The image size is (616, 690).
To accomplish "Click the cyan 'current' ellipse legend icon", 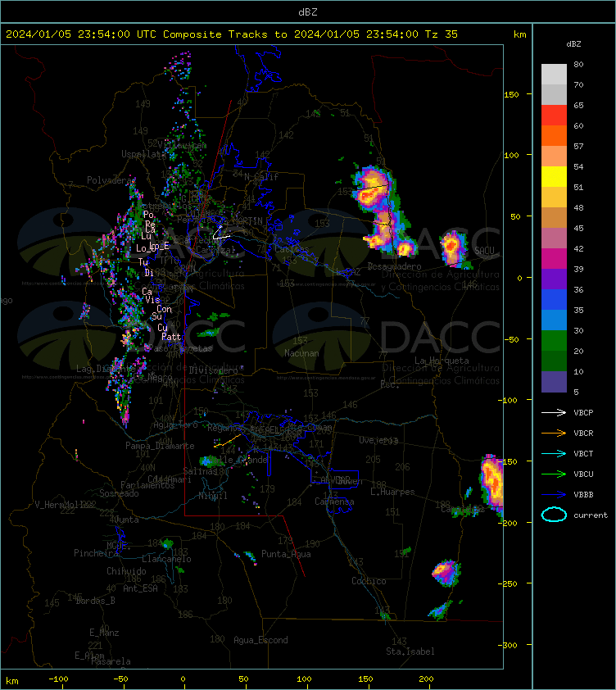I will coord(554,515).
